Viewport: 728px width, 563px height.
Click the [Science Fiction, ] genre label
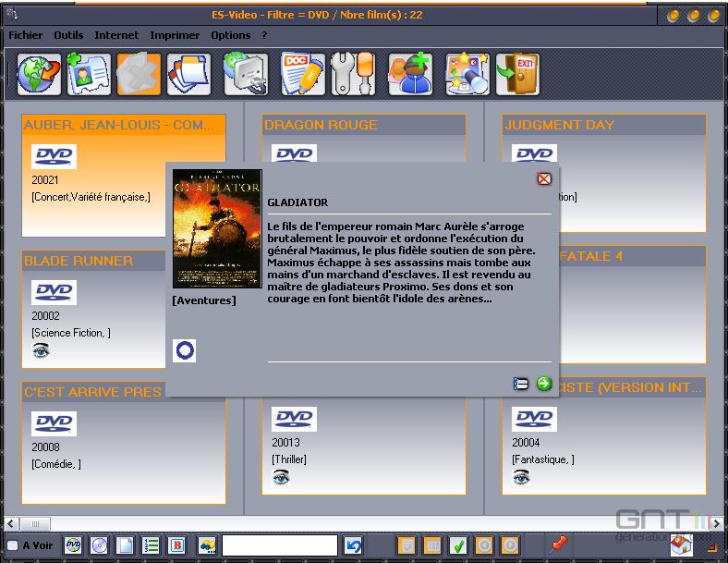[x=71, y=333]
